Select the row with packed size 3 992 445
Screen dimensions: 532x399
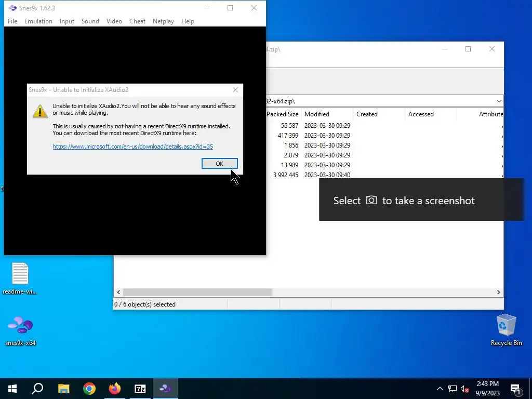coord(385,175)
